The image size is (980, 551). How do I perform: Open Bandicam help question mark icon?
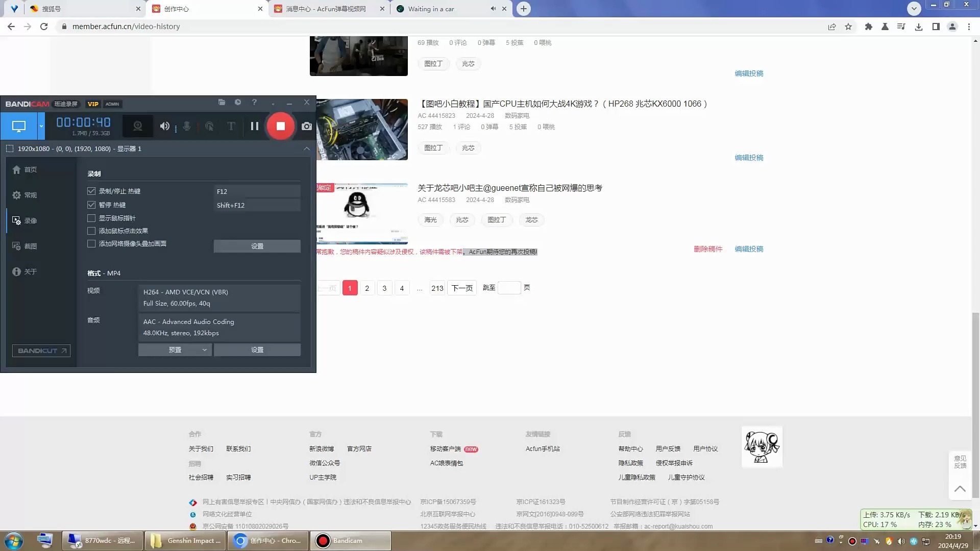click(254, 103)
